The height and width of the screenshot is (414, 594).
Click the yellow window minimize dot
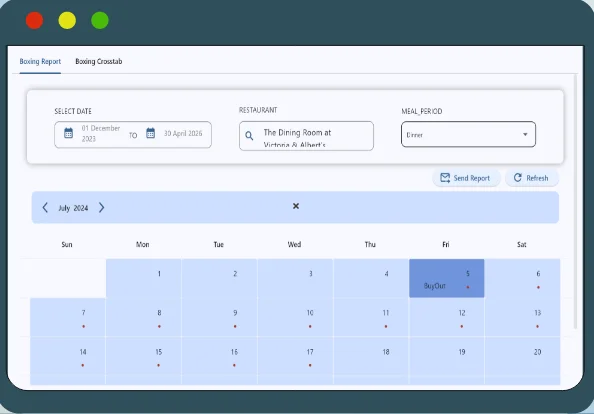tap(67, 20)
